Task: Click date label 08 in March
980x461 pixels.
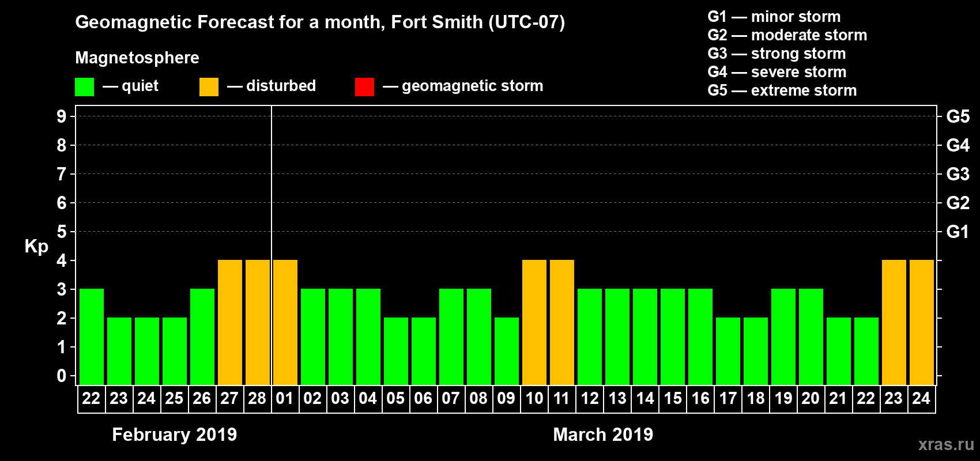Action: pyautogui.click(x=478, y=399)
